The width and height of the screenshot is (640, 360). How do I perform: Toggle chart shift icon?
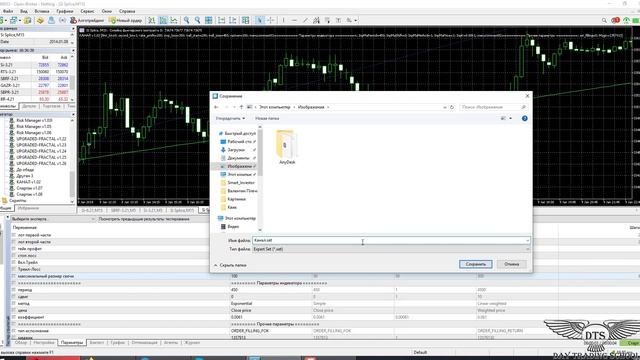coord(233,20)
